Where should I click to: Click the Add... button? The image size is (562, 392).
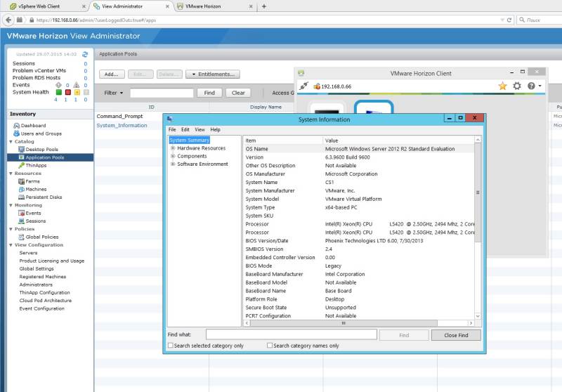(112, 74)
